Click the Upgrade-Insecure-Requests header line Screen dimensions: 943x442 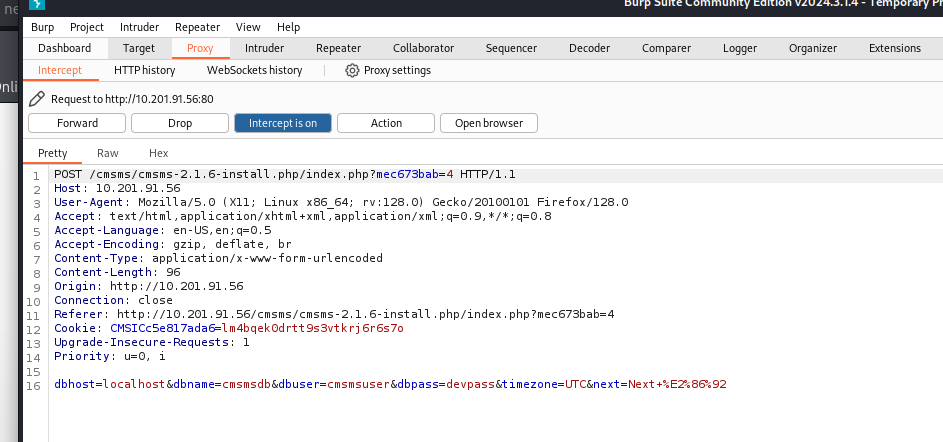click(x=152, y=342)
